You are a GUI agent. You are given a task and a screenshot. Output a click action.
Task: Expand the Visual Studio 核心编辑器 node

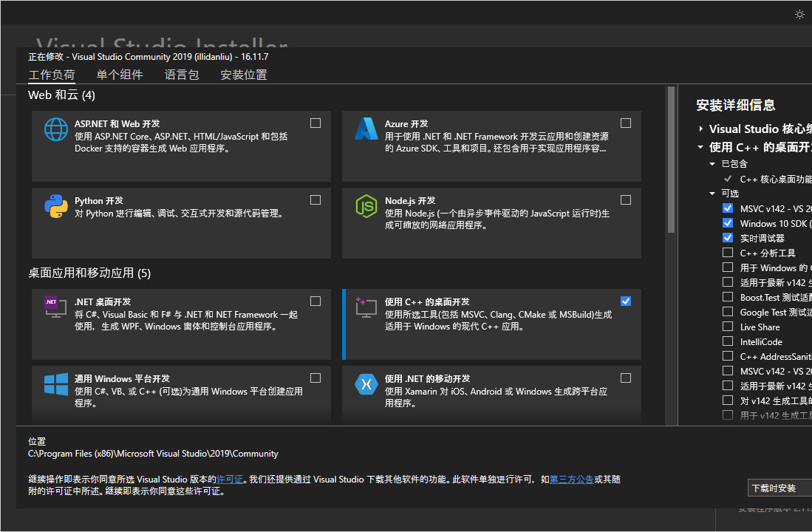click(x=700, y=129)
